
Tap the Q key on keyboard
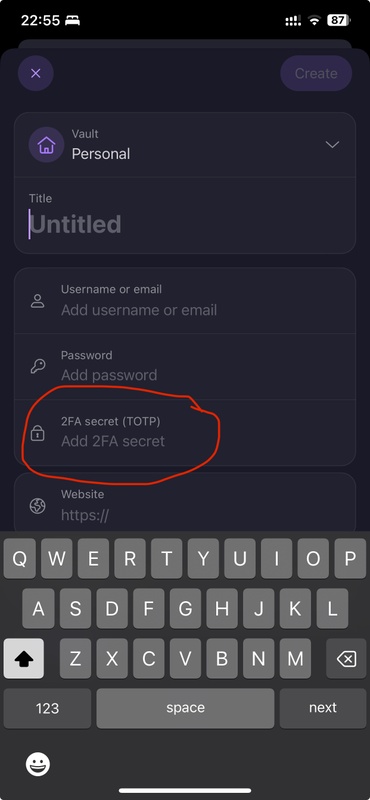(19, 559)
